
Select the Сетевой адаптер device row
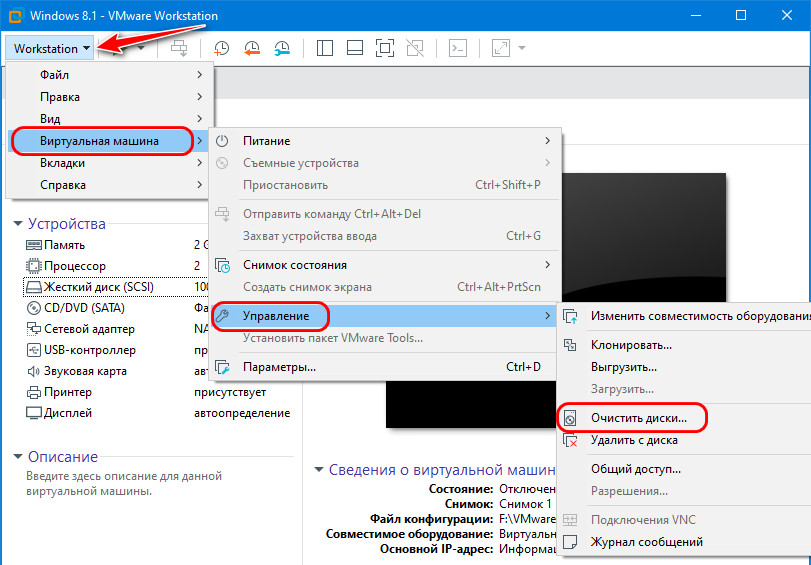point(116,329)
